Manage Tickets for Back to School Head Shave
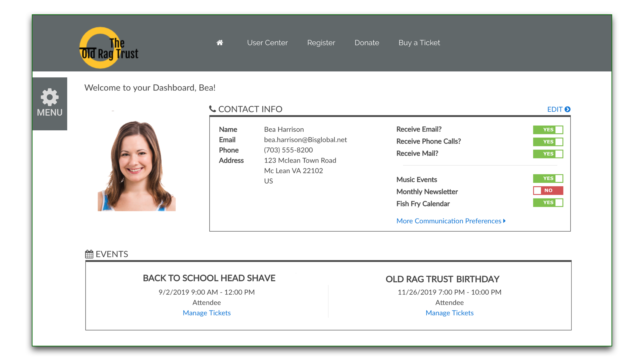The image size is (644, 360). pos(207,313)
